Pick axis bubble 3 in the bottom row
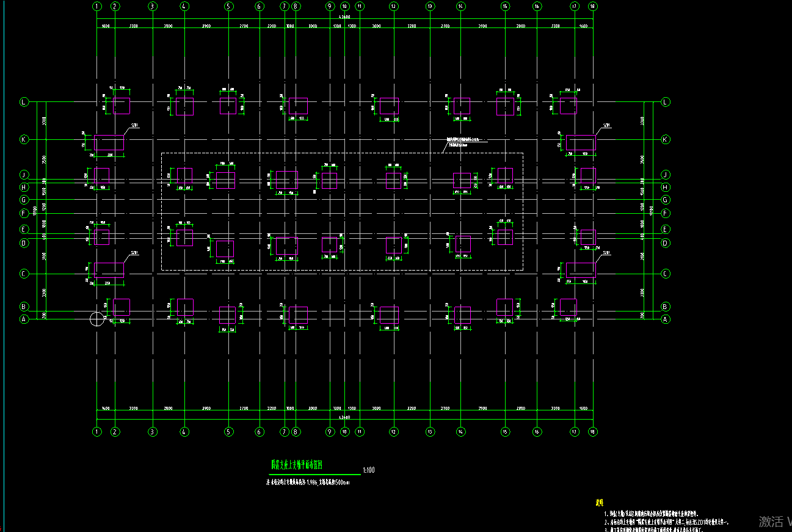The height and width of the screenshot is (532, 792). click(153, 432)
